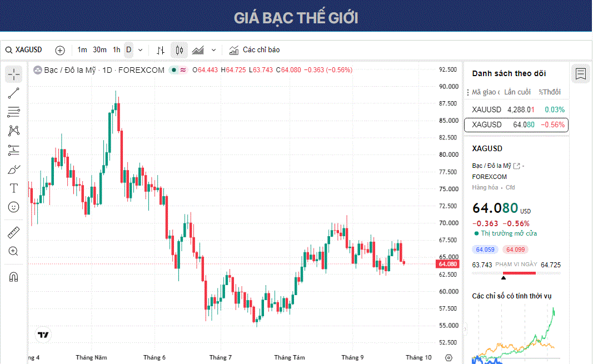Activate the zoom in tool
The width and height of the screenshot is (593, 364).
[13, 251]
